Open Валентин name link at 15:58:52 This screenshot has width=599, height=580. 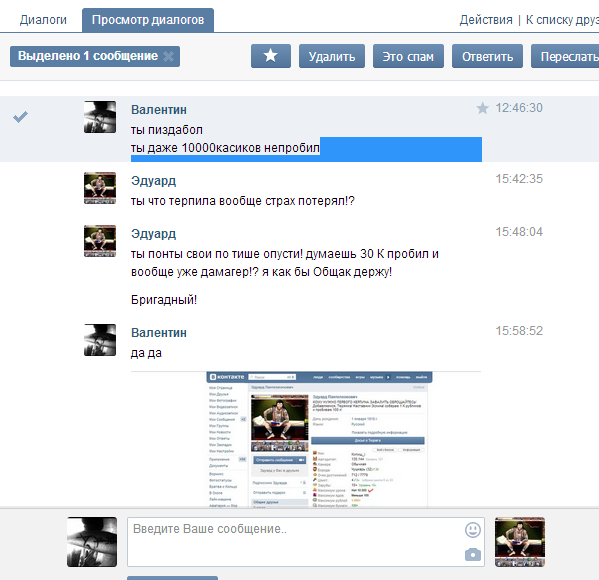coord(159,332)
